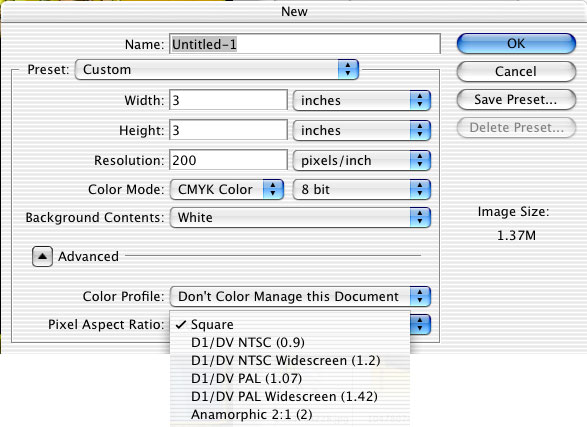Click into the Resolution input field
The image size is (587, 427).
[x=228, y=161]
